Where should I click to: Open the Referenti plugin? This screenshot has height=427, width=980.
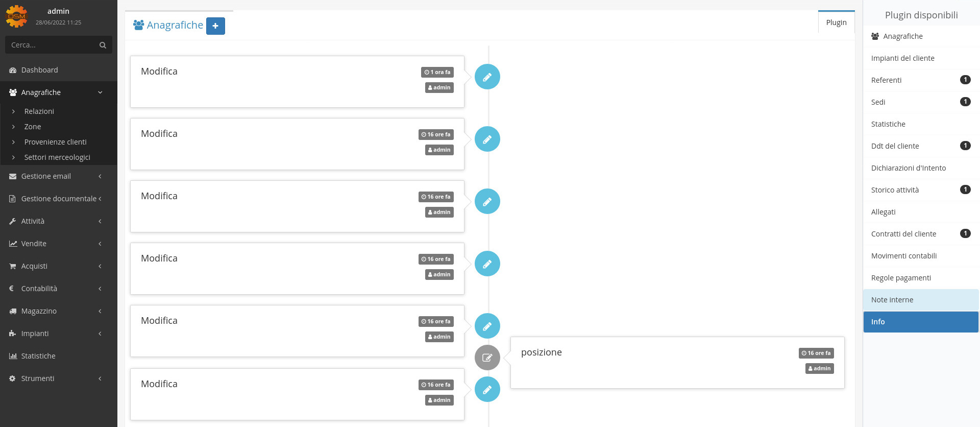click(x=921, y=80)
